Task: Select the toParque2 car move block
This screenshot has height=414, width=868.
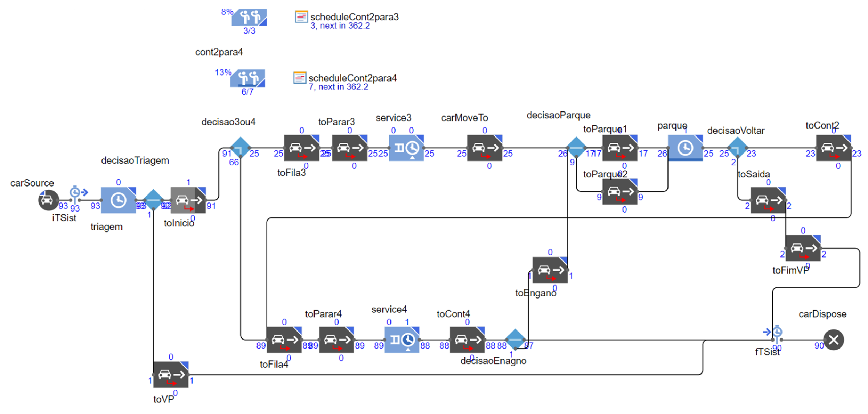Action: [620, 191]
